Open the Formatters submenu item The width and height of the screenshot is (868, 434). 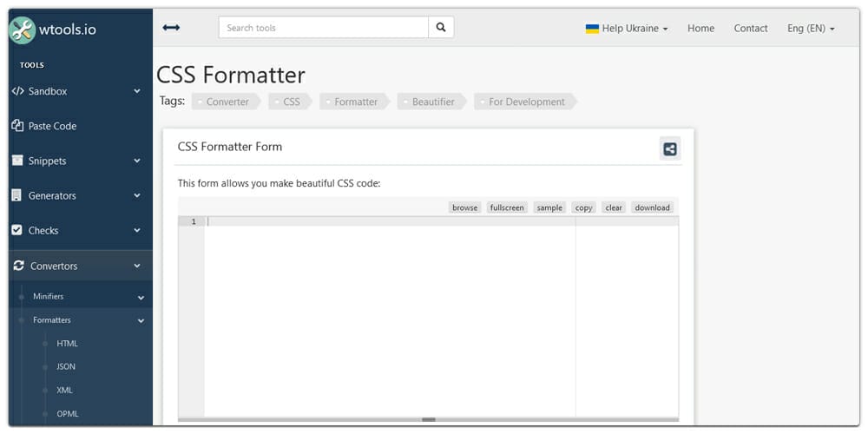[x=52, y=320]
